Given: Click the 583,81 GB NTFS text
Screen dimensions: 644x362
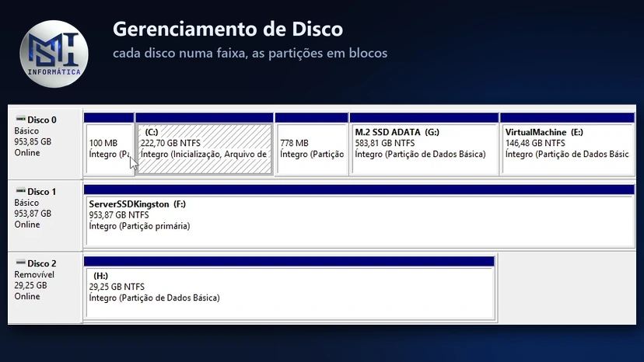Looking at the screenshot, I should pyautogui.click(x=385, y=143).
